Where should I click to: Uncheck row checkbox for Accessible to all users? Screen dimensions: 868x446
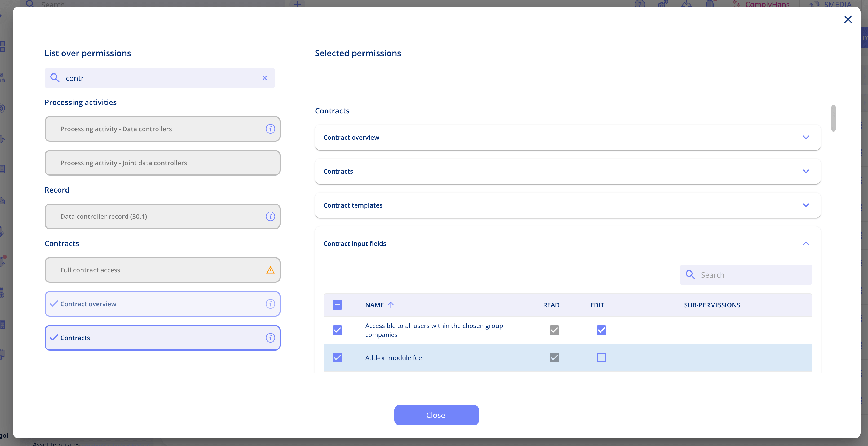coord(337,330)
